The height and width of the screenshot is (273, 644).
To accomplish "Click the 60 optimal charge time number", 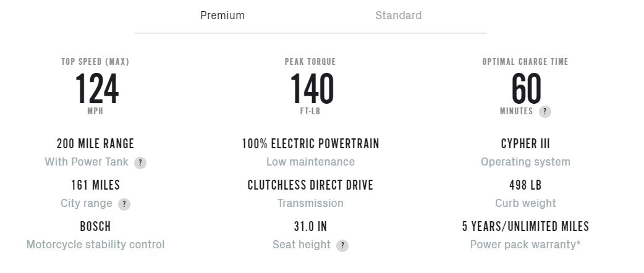I will [526, 89].
